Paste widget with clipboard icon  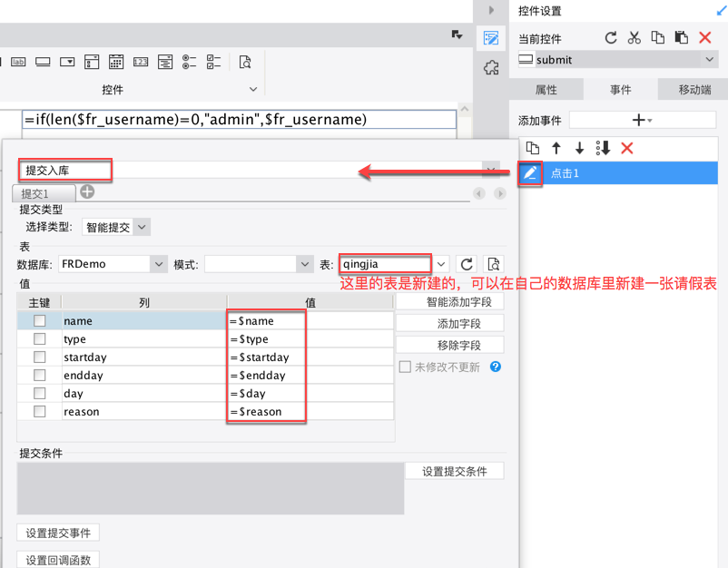pyautogui.click(x=681, y=37)
